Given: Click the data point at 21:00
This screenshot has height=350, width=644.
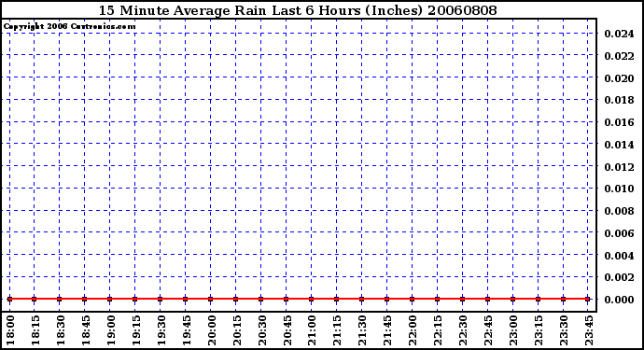Looking at the screenshot, I should [x=311, y=299].
